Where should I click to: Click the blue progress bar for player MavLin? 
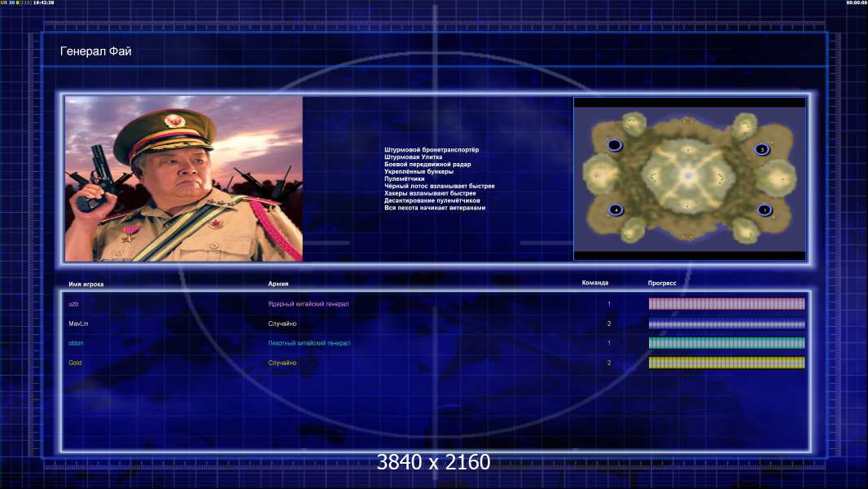726,324
